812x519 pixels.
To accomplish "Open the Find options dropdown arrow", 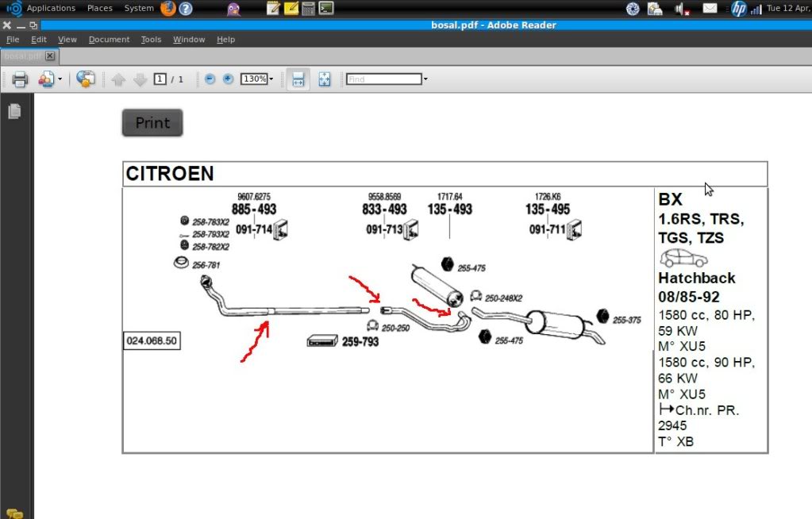I will coord(425,79).
